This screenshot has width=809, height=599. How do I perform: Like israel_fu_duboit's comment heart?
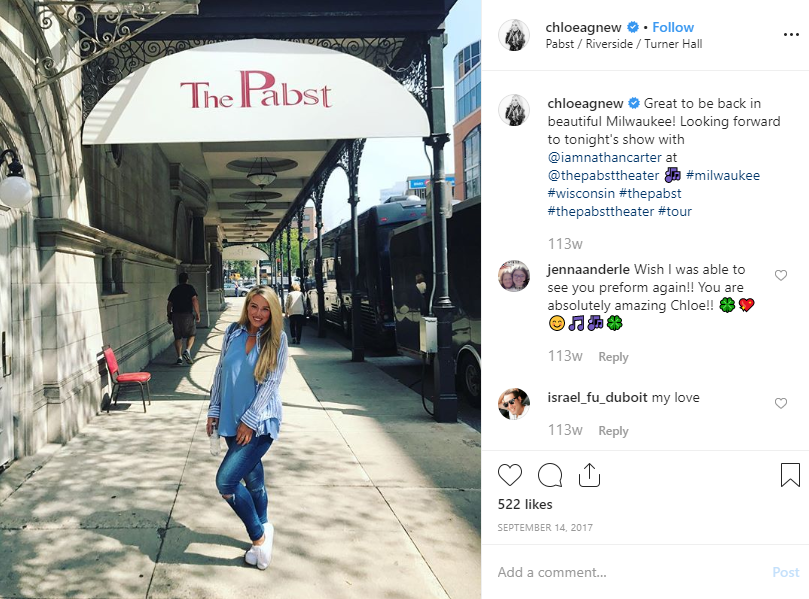(781, 403)
